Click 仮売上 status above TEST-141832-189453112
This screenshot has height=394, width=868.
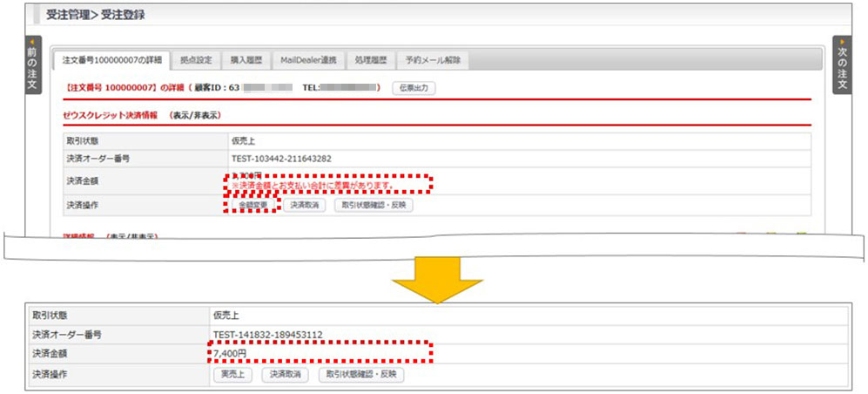pyautogui.click(x=225, y=316)
